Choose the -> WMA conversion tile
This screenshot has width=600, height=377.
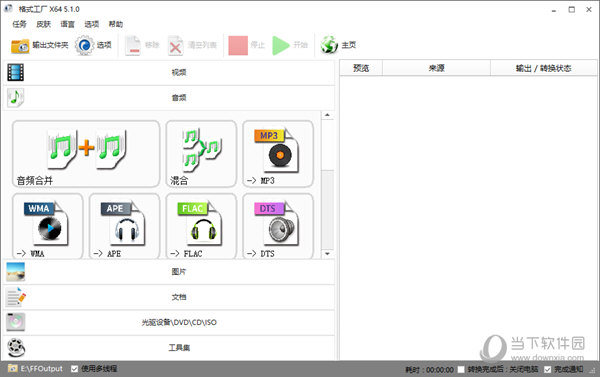pyautogui.click(x=48, y=226)
